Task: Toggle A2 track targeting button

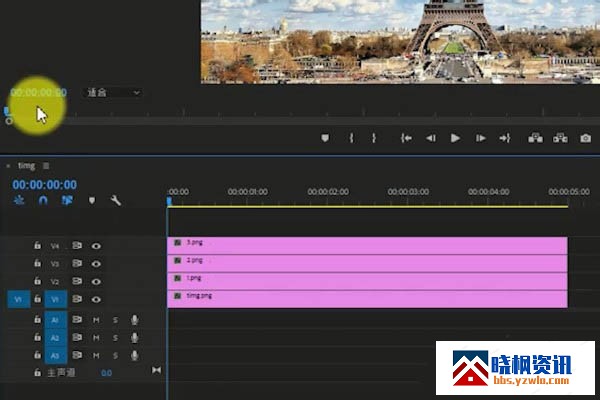Action: pyautogui.click(x=56, y=338)
